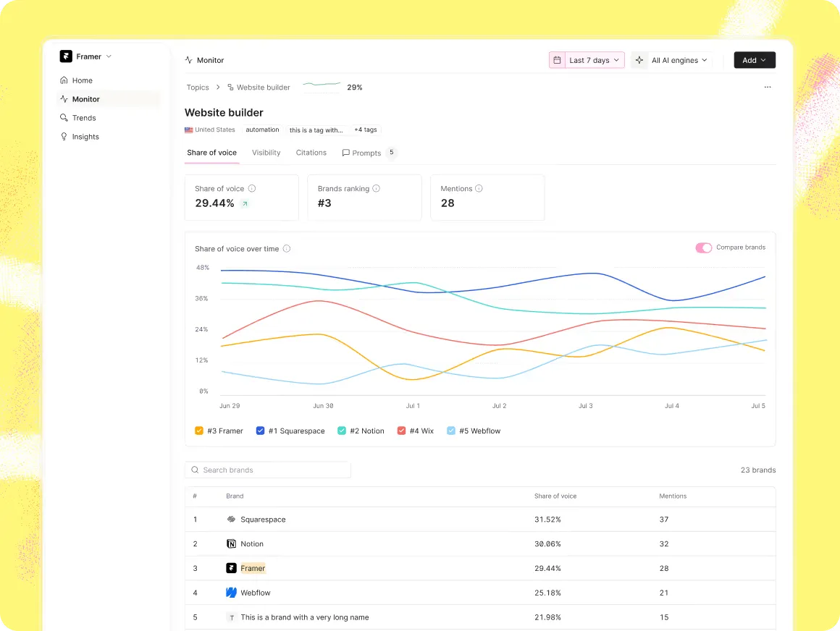The width and height of the screenshot is (840, 631).
Task: Click the 25.18% value in Webflow row
Action: [547, 593]
